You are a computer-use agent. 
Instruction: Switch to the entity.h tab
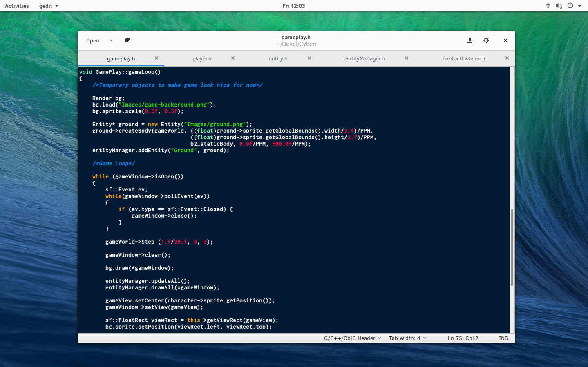coord(278,59)
